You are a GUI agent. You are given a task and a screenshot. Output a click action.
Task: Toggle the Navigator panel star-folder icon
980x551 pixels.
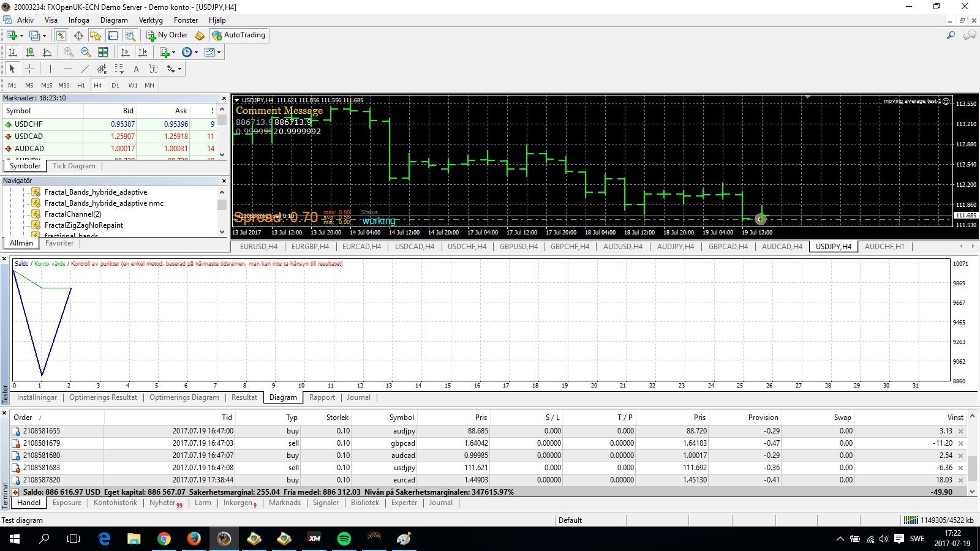point(96,36)
